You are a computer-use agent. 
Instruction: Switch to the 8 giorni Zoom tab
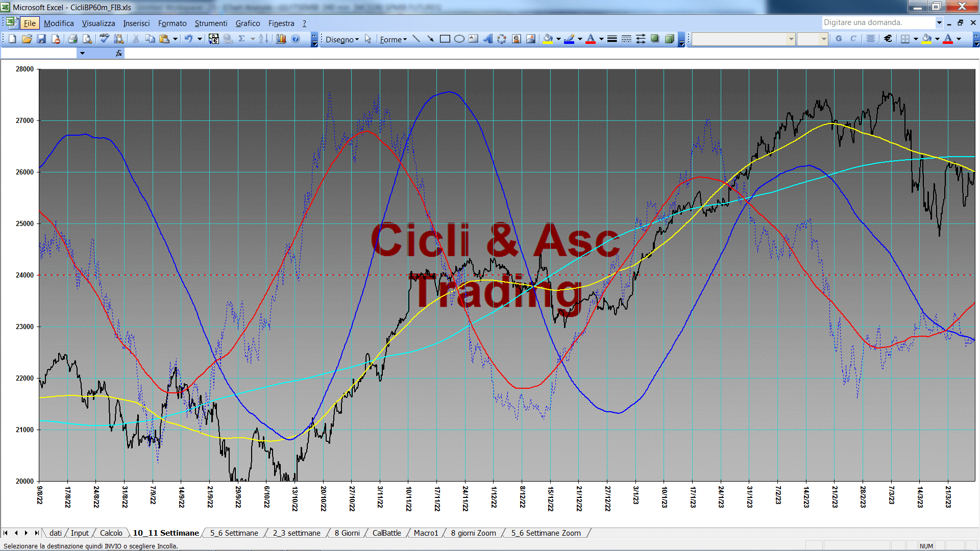[x=473, y=533]
